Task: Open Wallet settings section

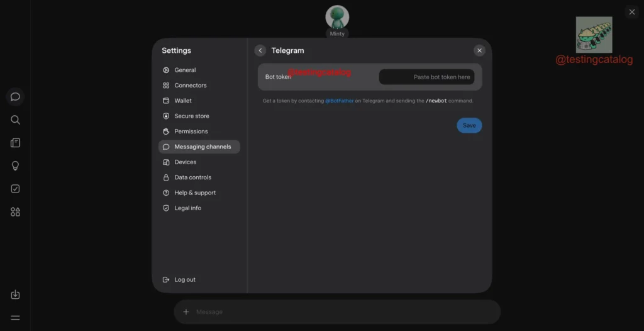Action: 199,101
